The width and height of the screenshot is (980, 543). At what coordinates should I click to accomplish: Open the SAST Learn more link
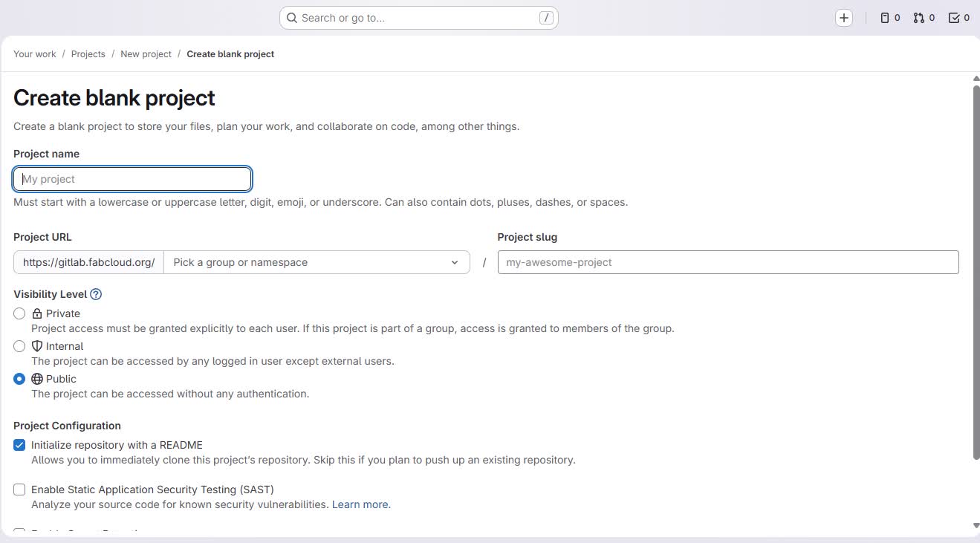360,504
